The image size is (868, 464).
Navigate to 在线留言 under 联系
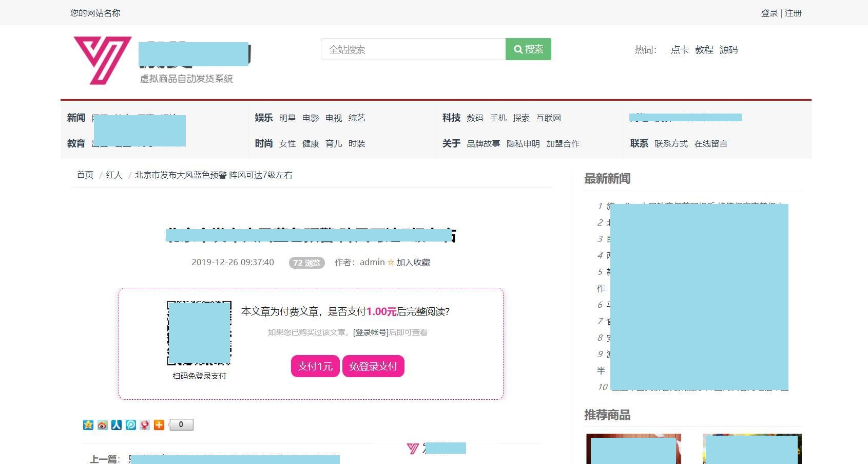710,144
